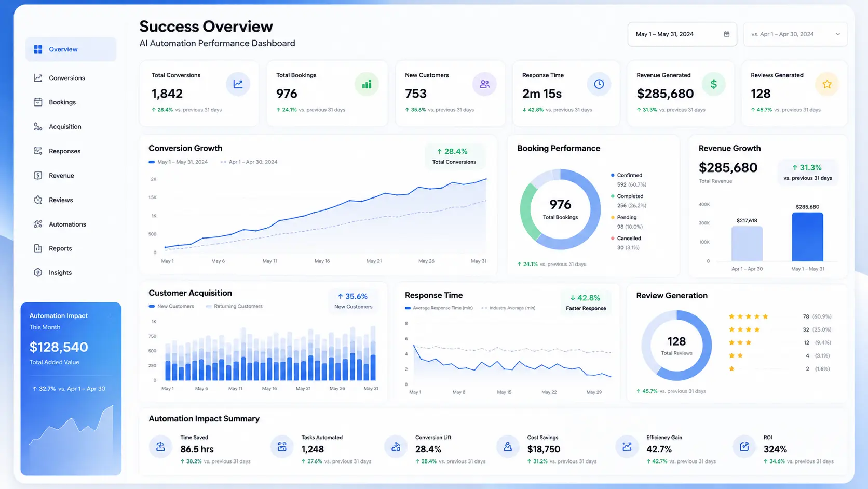Click the Cost Savings icon in summary
The width and height of the screenshot is (868, 489).
click(x=508, y=446)
